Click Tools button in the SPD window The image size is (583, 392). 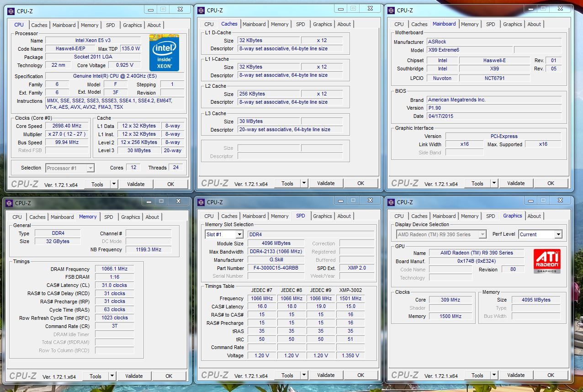[x=287, y=375]
